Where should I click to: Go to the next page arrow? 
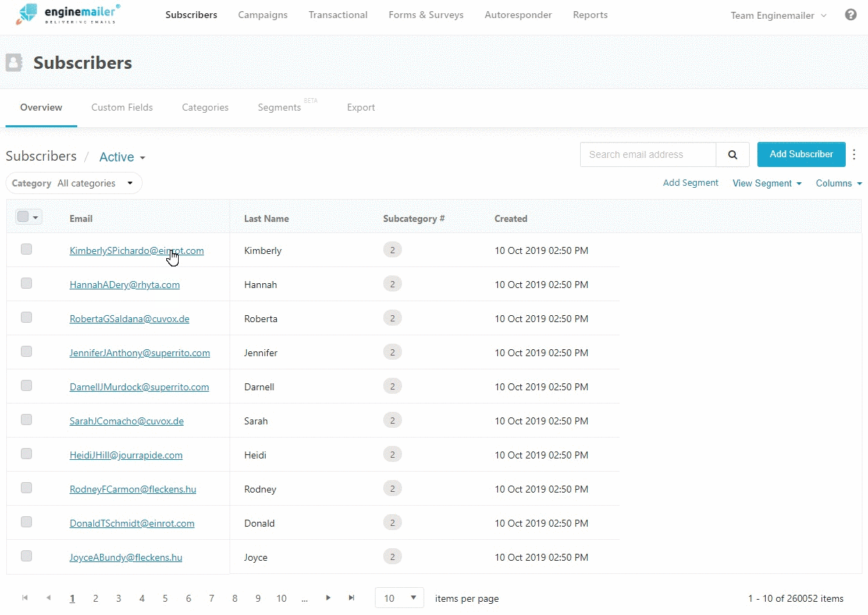coord(328,598)
